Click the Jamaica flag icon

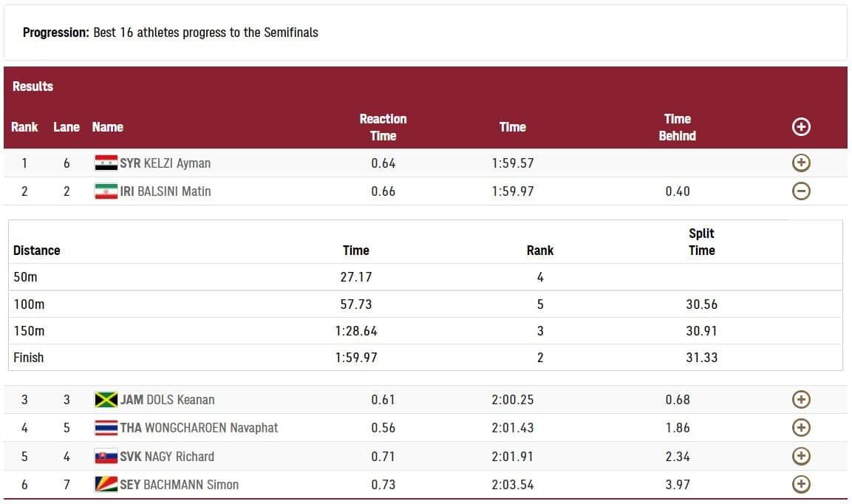[x=106, y=400]
